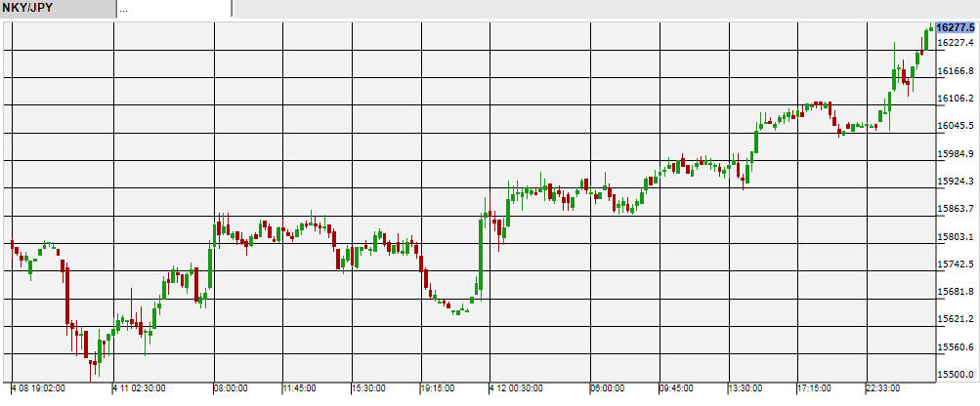Click the highlighted current price 16277.5 label
Viewport: 980px width, 406px height.
click(958, 27)
